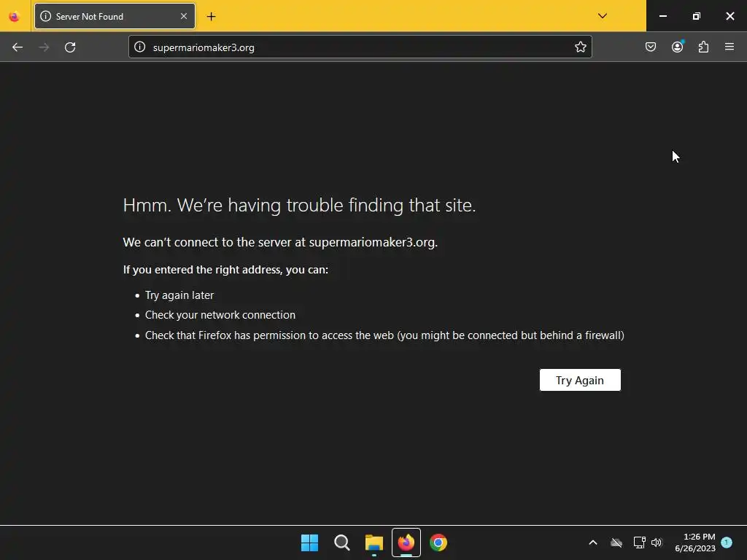Click 'Hmm. We're having trouble finding that site.' heading
The width and height of the screenshot is (747, 560).
299,205
